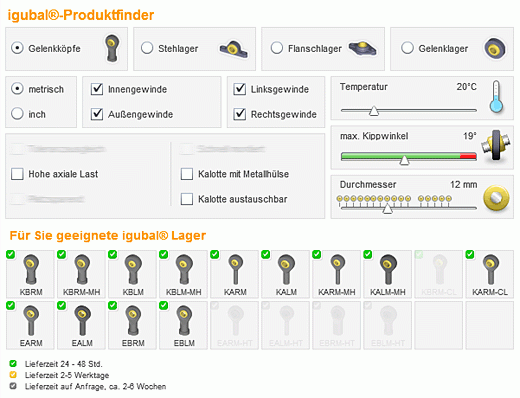Pick the EARM rod end icon
The width and height of the screenshot is (520, 398).
pyautogui.click(x=30, y=325)
